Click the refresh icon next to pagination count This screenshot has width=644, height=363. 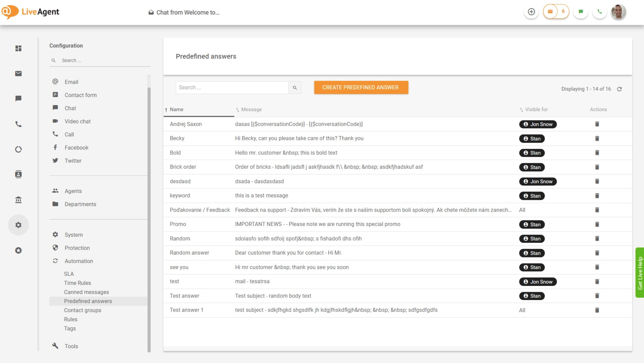(x=620, y=89)
